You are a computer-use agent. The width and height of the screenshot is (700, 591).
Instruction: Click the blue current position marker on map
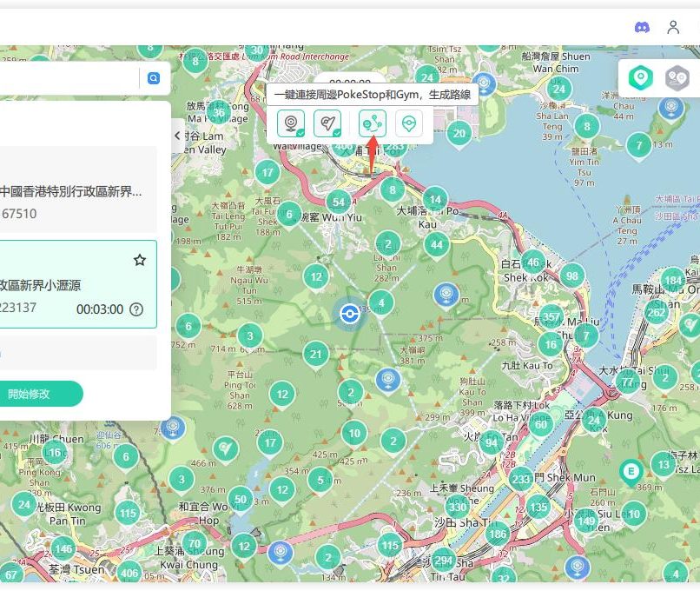click(350, 314)
